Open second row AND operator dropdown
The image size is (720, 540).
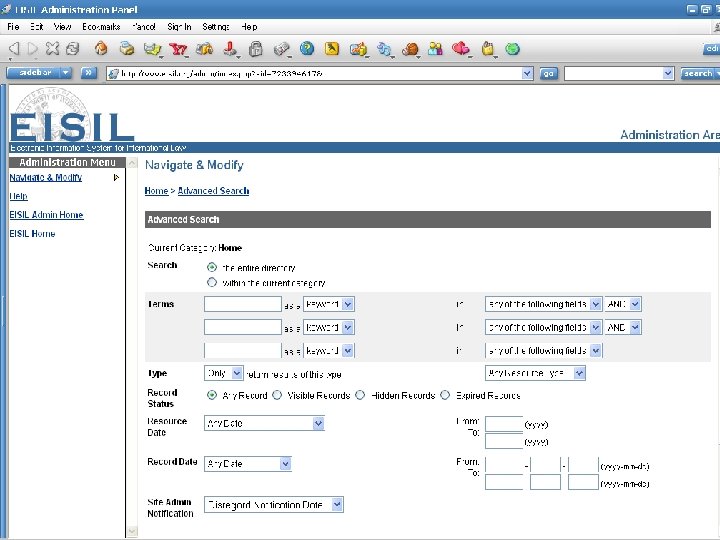coord(623,327)
